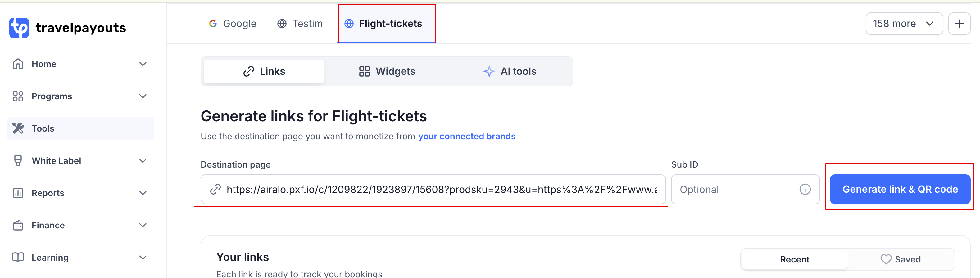The height and width of the screenshot is (278, 980).
Task: Open your connected brands link
Action: click(467, 136)
